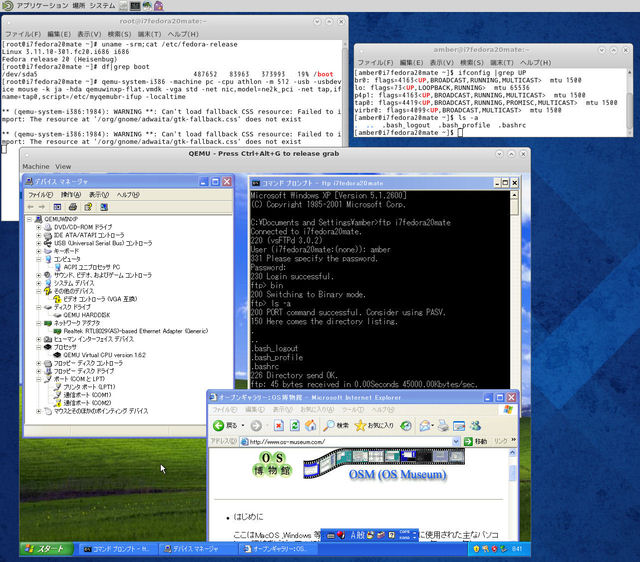Click command prompt scrollbar up arrow

[x=514, y=195]
